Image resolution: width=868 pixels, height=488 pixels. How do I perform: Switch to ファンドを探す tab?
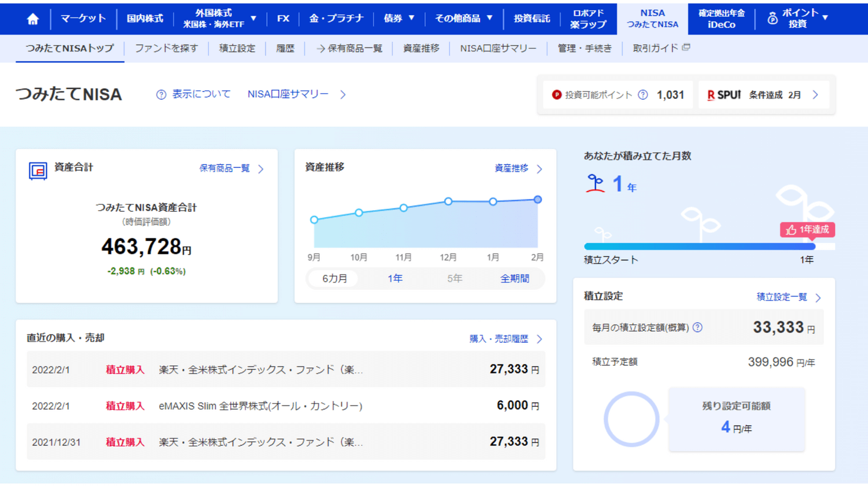click(x=166, y=49)
